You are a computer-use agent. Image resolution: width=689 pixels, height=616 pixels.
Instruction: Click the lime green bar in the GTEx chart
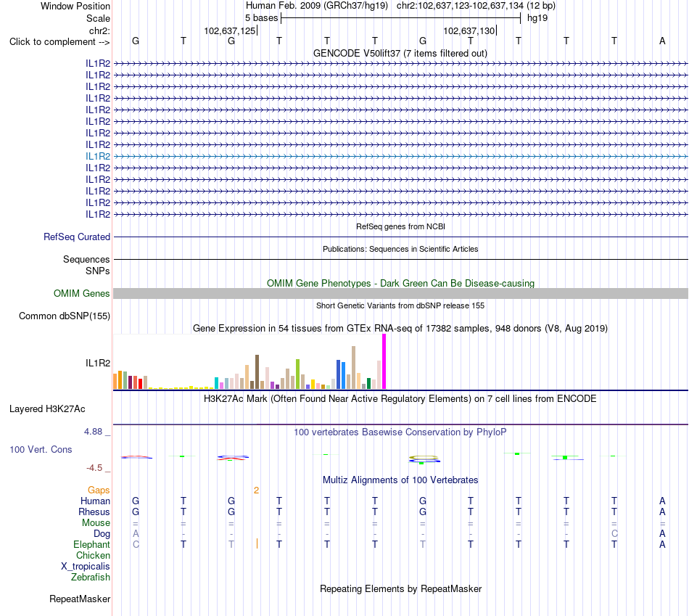[x=297, y=374]
